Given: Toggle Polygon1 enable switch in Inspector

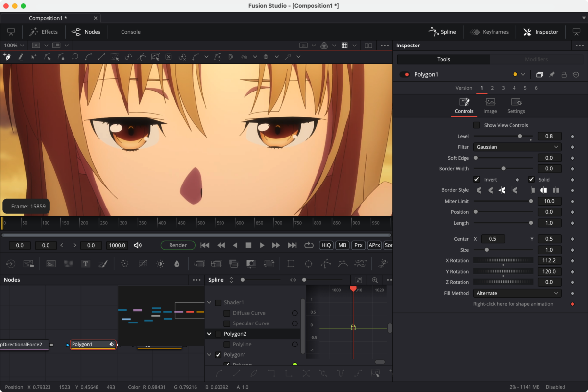Looking at the screenshot, I should (405, 75).
